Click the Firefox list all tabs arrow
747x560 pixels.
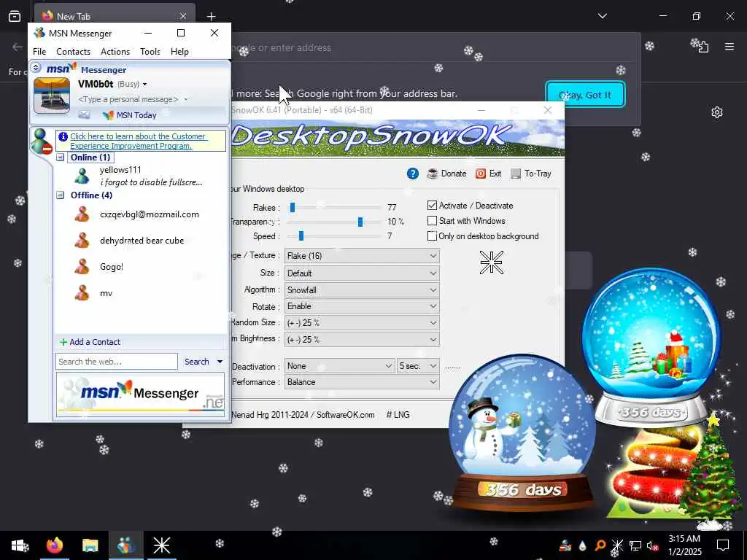coord(603,16)
